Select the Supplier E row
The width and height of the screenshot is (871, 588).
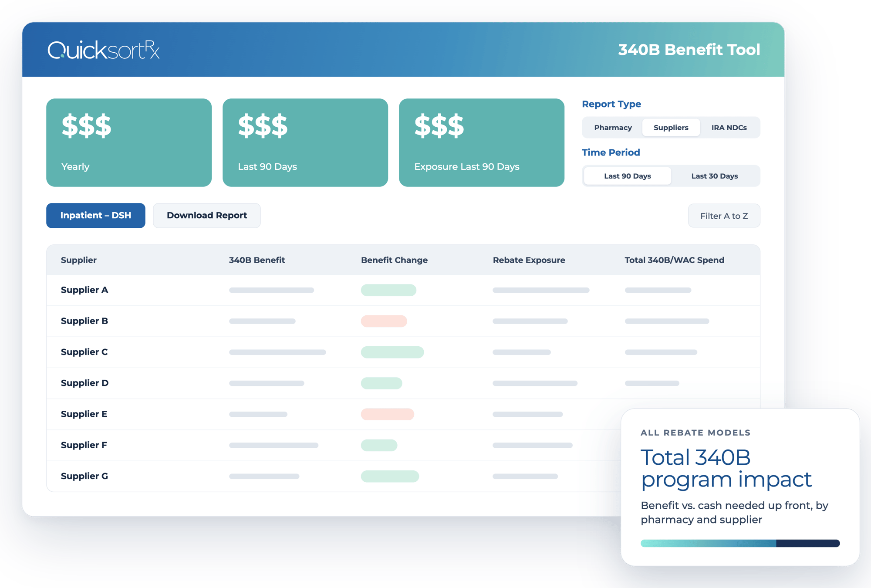click(334, 414)
